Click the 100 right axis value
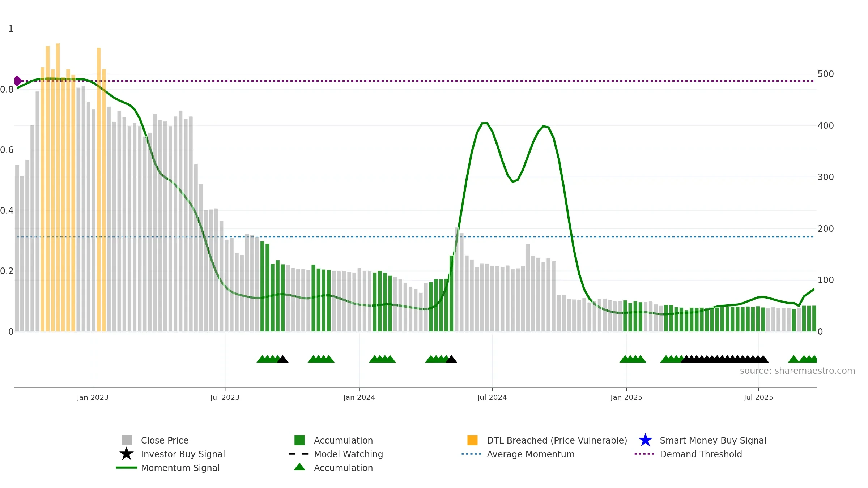Screen dimensions: 868x488 826,280
